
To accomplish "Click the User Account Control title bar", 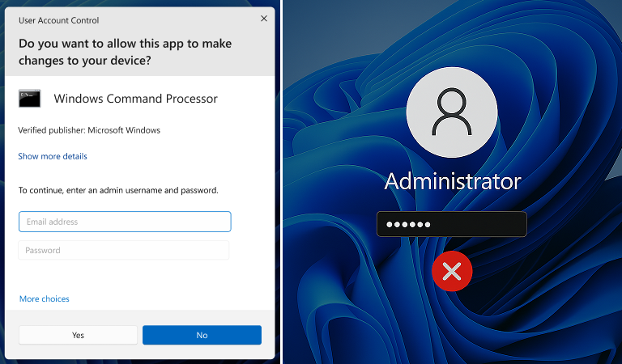I will [121, 19].
